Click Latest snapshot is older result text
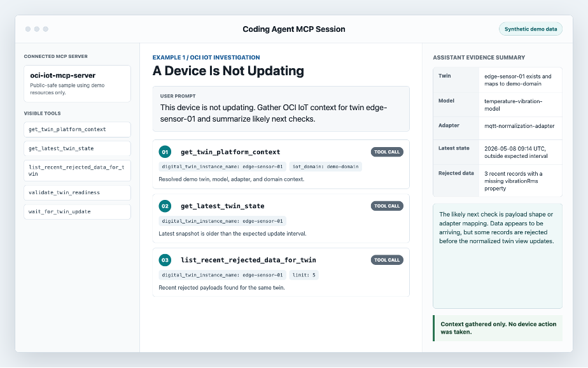This screenshot has width=588, height=368. pos(232,234)
